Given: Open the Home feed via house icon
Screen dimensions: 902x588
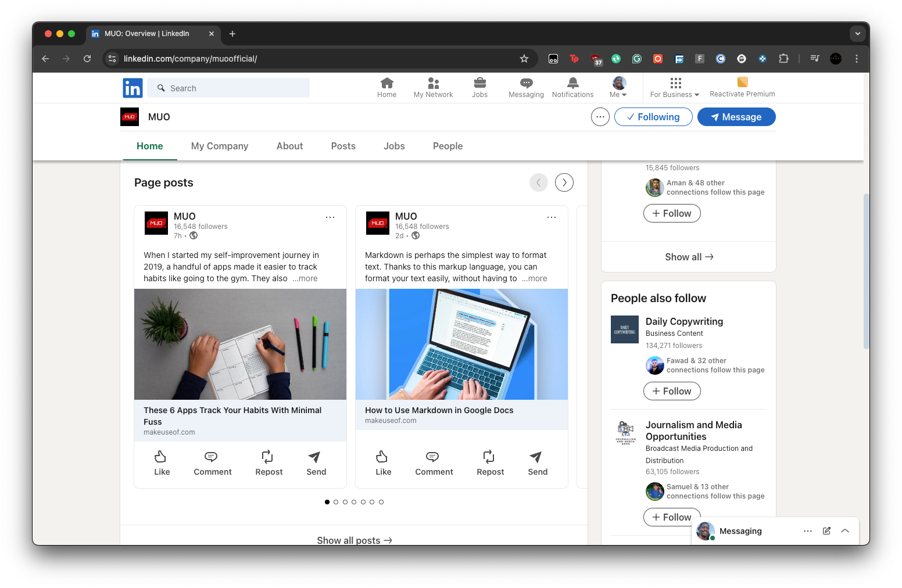Looking at the screenshot, I should 386,86.
